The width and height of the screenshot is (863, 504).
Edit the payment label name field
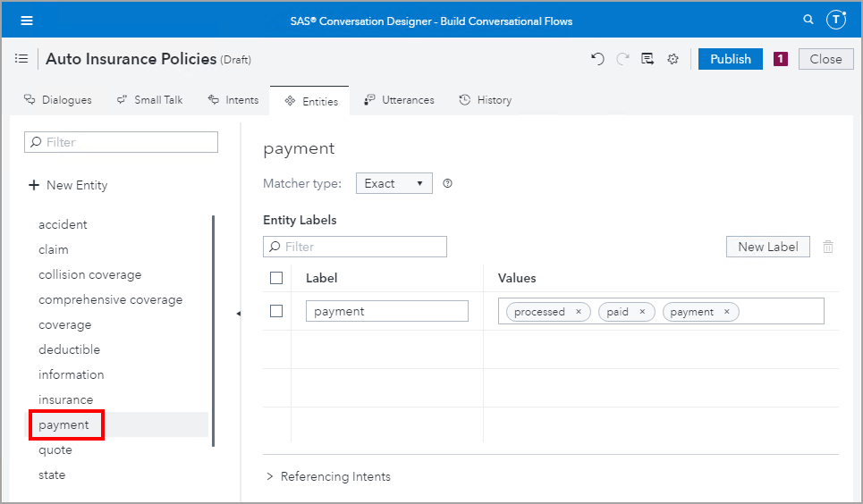click(x=387, y=311)
